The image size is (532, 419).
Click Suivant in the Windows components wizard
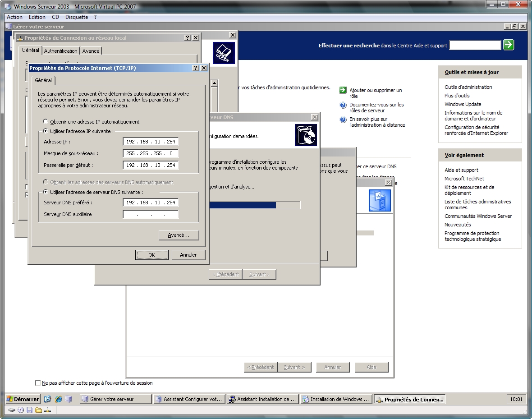[259, 274]
